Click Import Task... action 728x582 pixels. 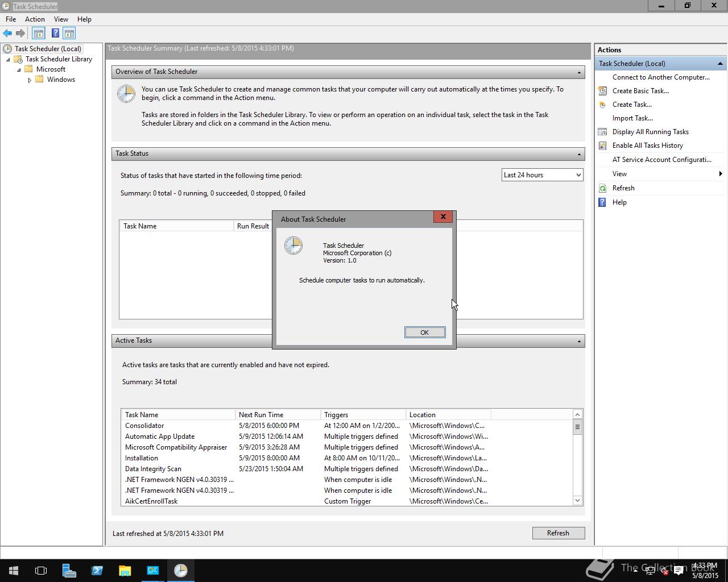632,118
